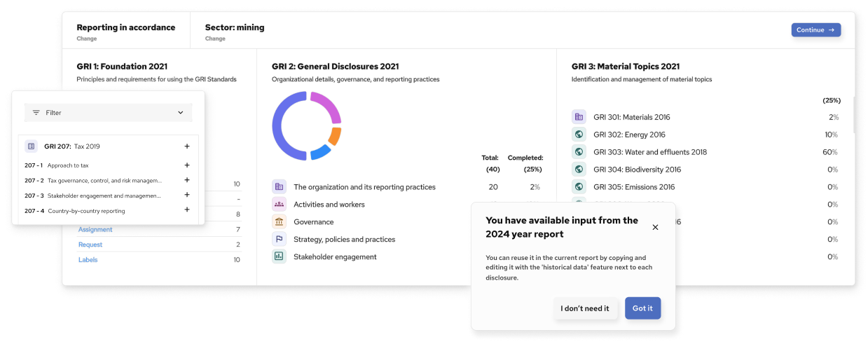
Task: Click the organization and reporting practices icon
Action: [x=280, y=187]
